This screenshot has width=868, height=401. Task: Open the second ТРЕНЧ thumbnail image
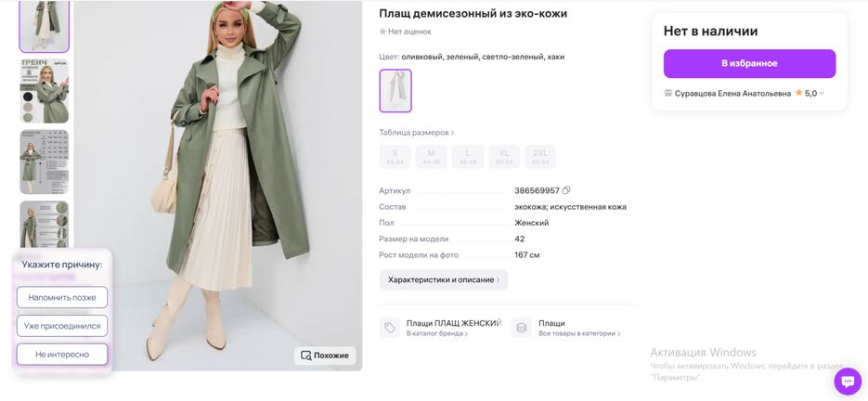(x=45, y=91)
